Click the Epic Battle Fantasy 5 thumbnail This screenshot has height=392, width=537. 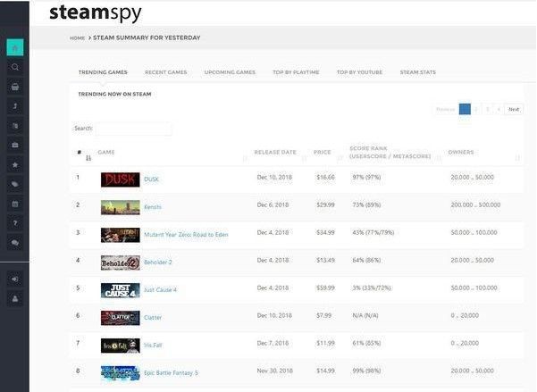[x=121, y=373]
